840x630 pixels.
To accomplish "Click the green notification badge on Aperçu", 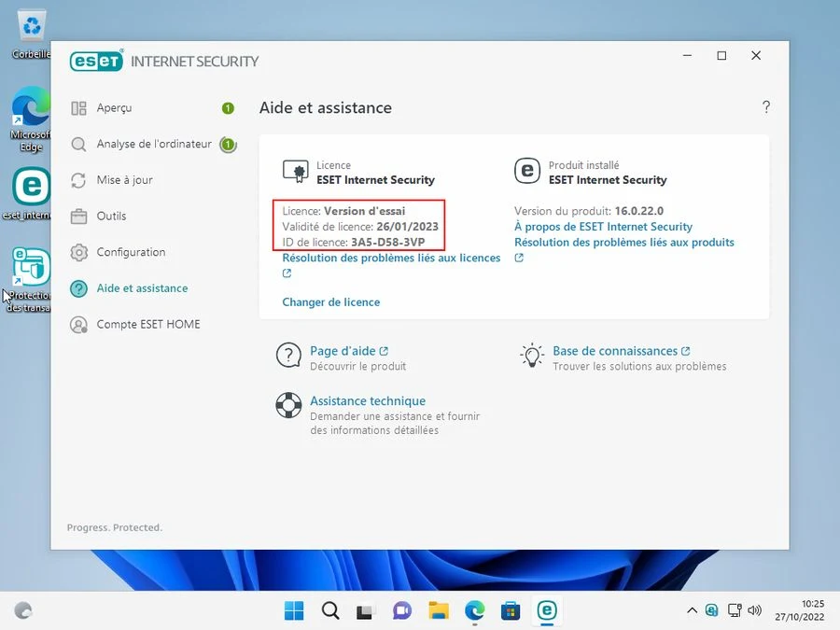I will point(229,108).
